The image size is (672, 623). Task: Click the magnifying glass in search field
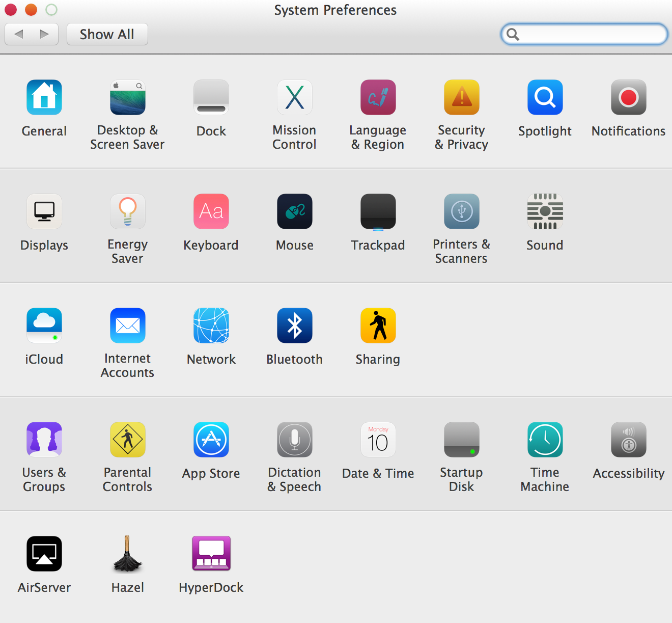[x=513, y=34]
